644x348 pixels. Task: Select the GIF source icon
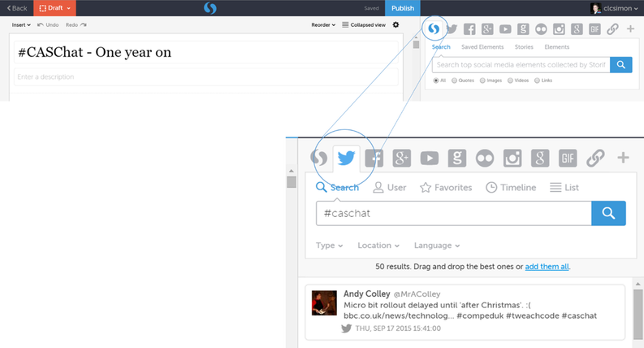point(568,158)
